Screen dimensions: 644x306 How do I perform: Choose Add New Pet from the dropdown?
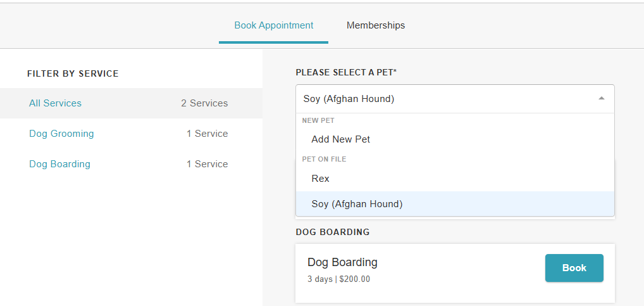click(340, 139)
